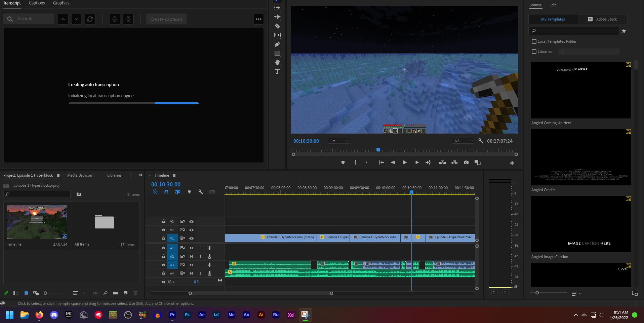Play the sequence in Program Monitor
The image size is (644, 323).
pos(404,163)
